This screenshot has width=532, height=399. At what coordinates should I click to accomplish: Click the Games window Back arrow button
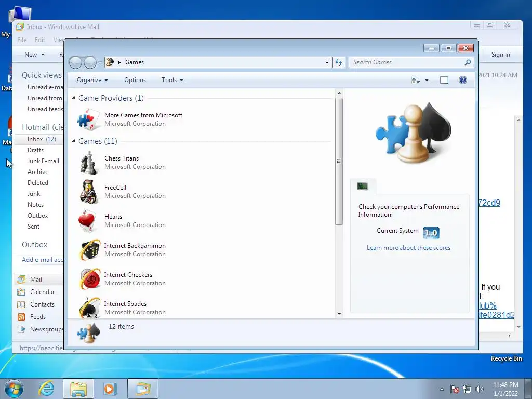point(75,62)
